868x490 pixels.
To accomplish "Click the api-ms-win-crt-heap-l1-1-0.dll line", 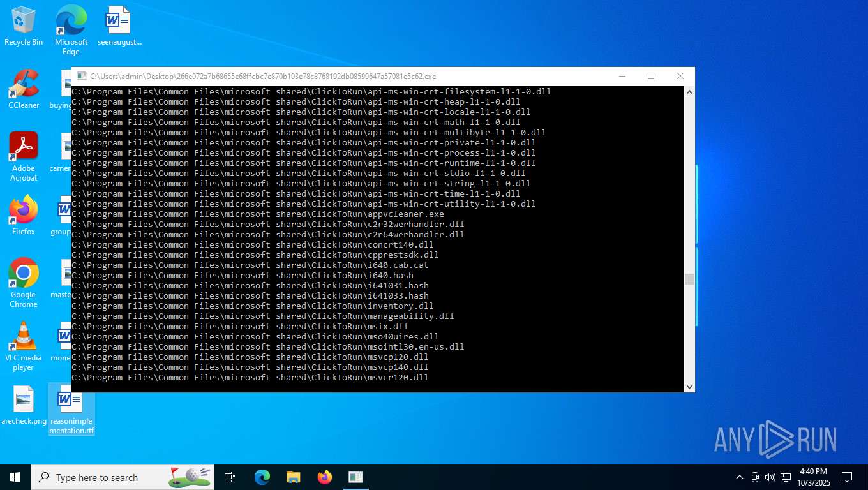I will pos(296,102).
